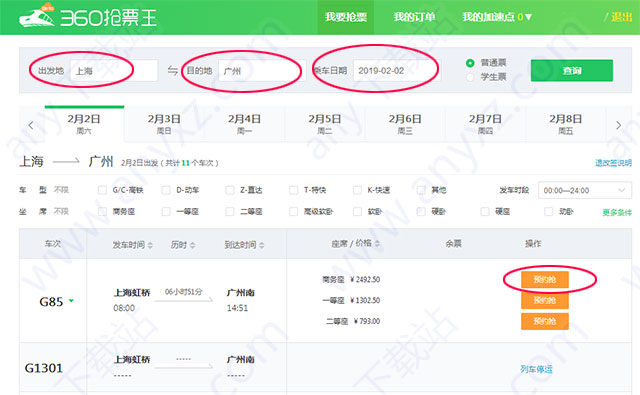Screen dimensions: 640x395
Task: Select 学生票 radio button
Action: click(x=470, y=77)
